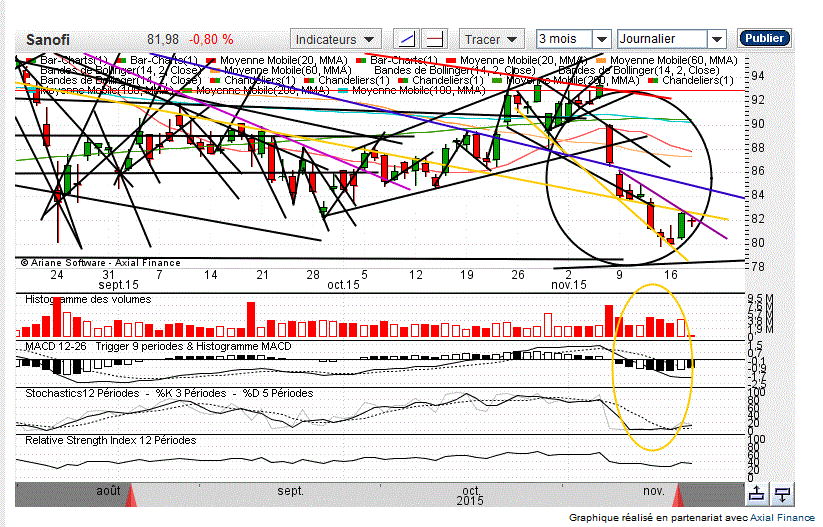
Task: Click the timeline bar at oct. 2015
Action: coord(470,496)
